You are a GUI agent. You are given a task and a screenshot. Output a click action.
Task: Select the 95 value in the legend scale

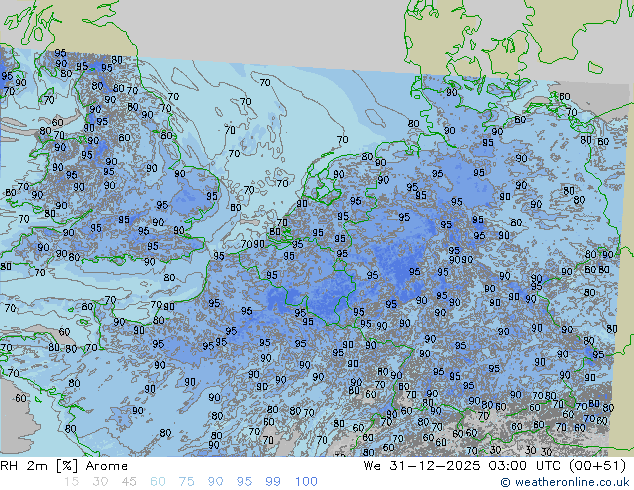point(244,482)
